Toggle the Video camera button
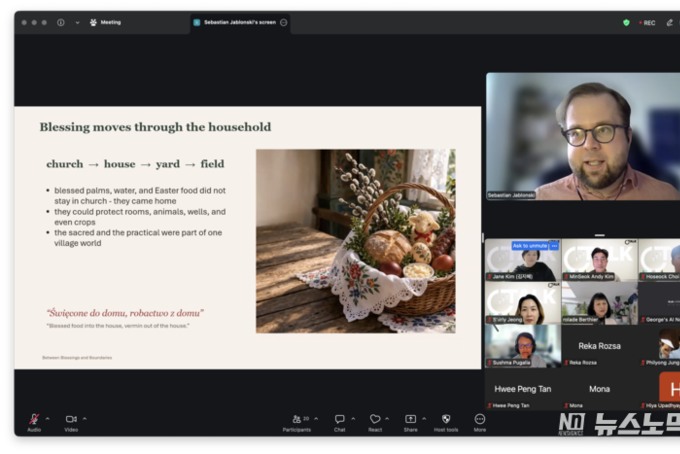 [71, 419]
